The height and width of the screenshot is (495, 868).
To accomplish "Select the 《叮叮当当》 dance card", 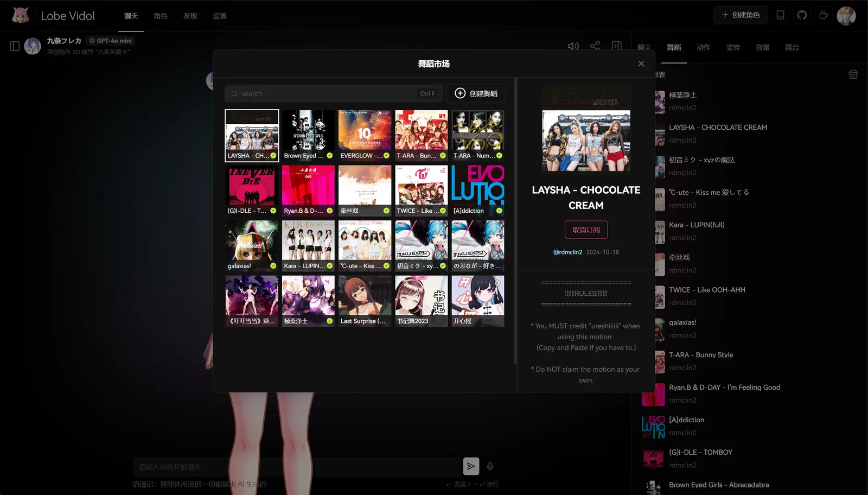I will click(252, 301).
